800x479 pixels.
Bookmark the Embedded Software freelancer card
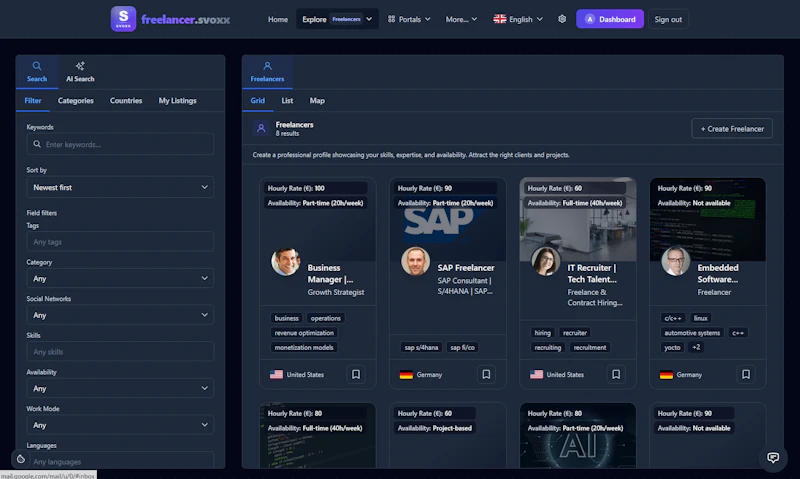pos(746,374)
